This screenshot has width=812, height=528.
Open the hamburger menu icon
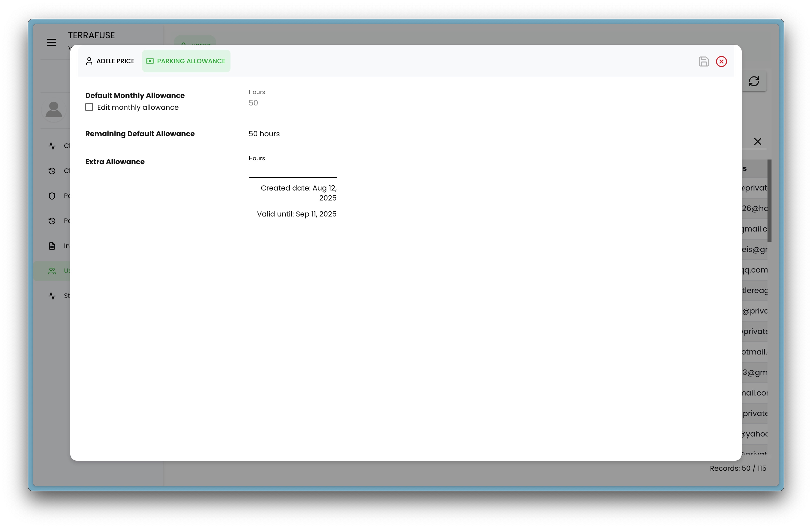51,42
